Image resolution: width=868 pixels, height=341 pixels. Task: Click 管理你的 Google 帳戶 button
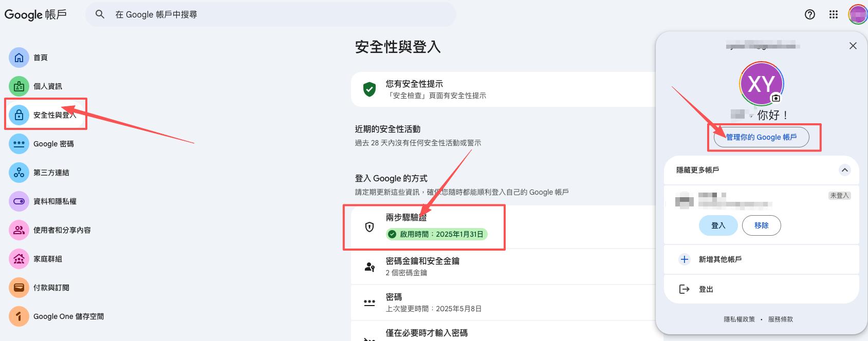click(761, 137)
